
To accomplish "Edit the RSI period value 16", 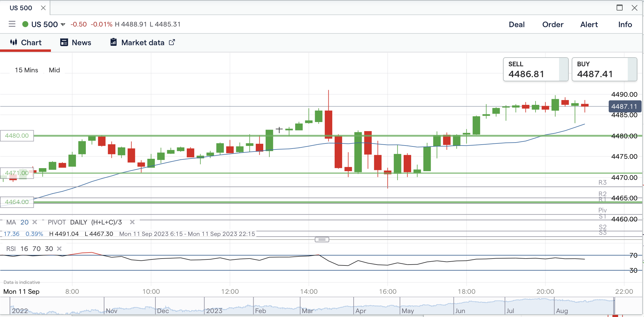I will [24, 249].
